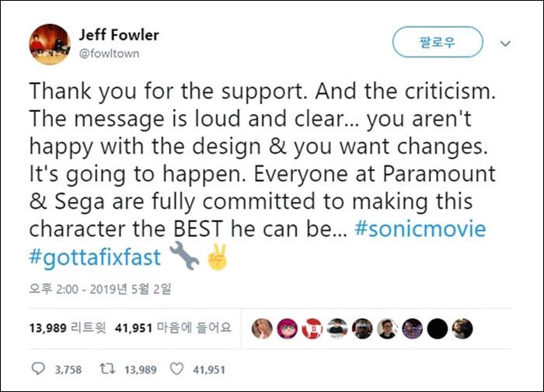Select the solid black circle liker avatar

tap(438, 328)
